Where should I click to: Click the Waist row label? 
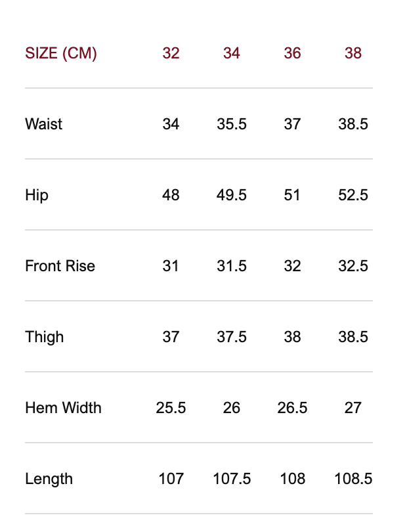(x=44, y=124)
